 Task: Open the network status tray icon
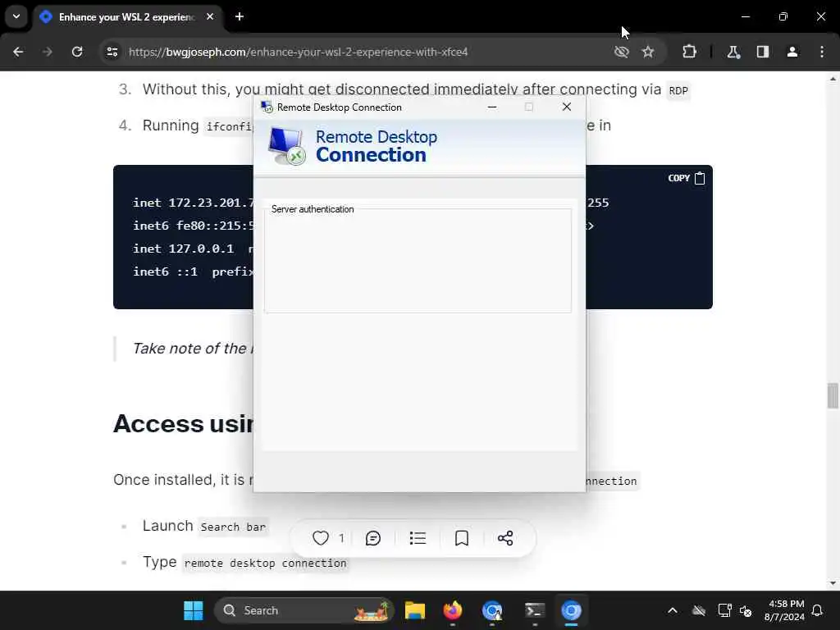coord(725,610)
